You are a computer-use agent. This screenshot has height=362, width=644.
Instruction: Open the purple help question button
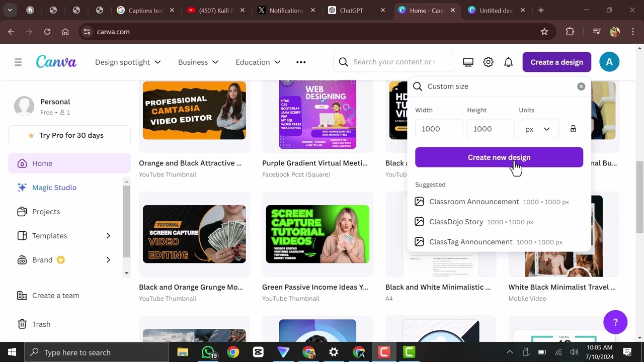click(x=615, y=322)
